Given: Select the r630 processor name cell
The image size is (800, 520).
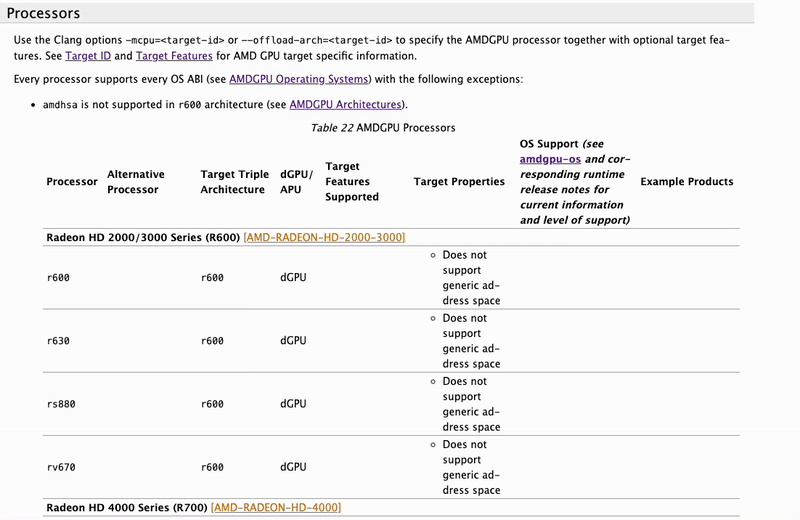Looking at the screenshot, I should (60, 341).
